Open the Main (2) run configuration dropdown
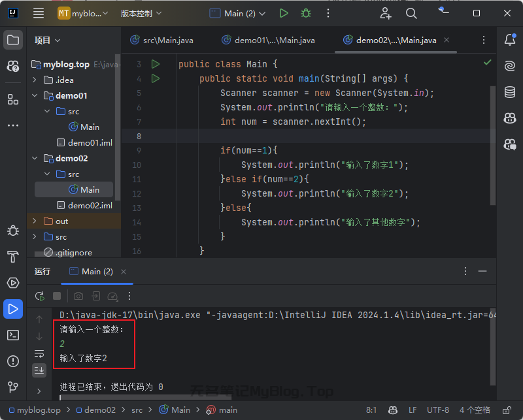The image size is (523, 420). 237,13
